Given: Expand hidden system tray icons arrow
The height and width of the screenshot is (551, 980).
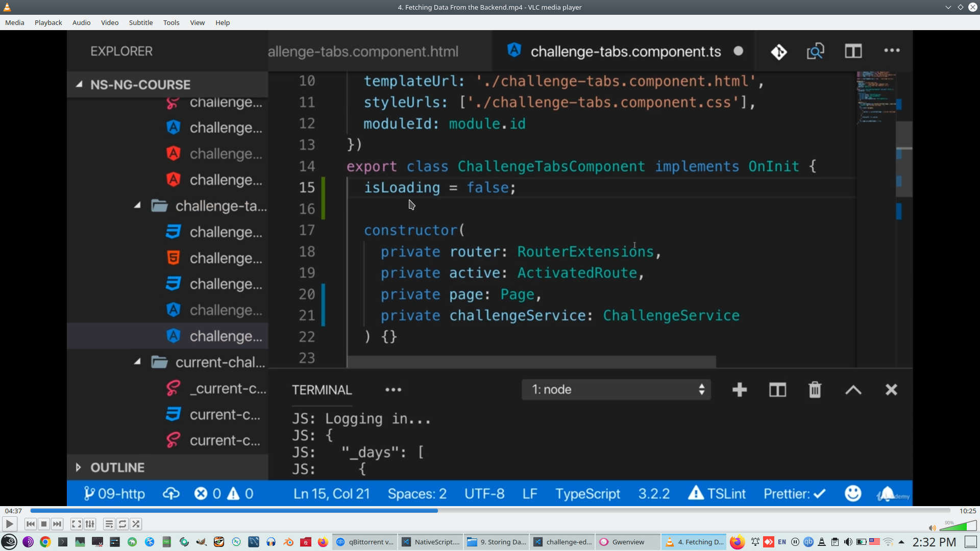Looking at the screenshot, I should [x=901, y=542].
